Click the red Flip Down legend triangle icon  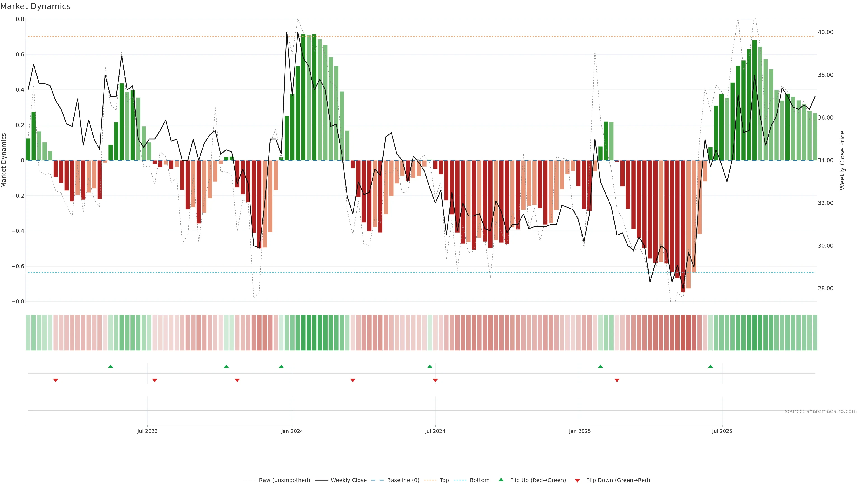[577, 481]
